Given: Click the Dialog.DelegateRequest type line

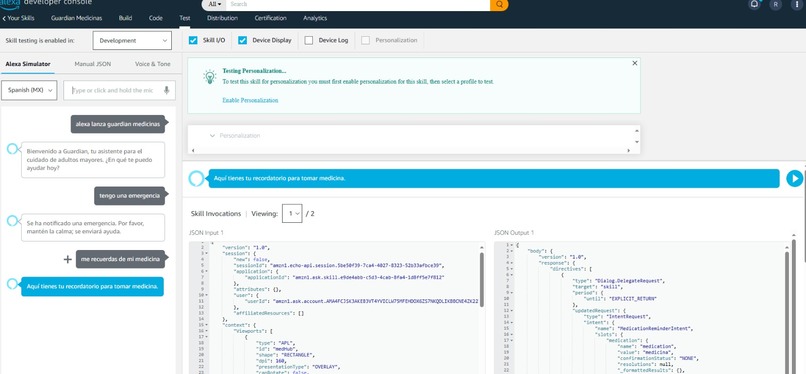Looking at the screenshot, I should (x=619, y=281).
